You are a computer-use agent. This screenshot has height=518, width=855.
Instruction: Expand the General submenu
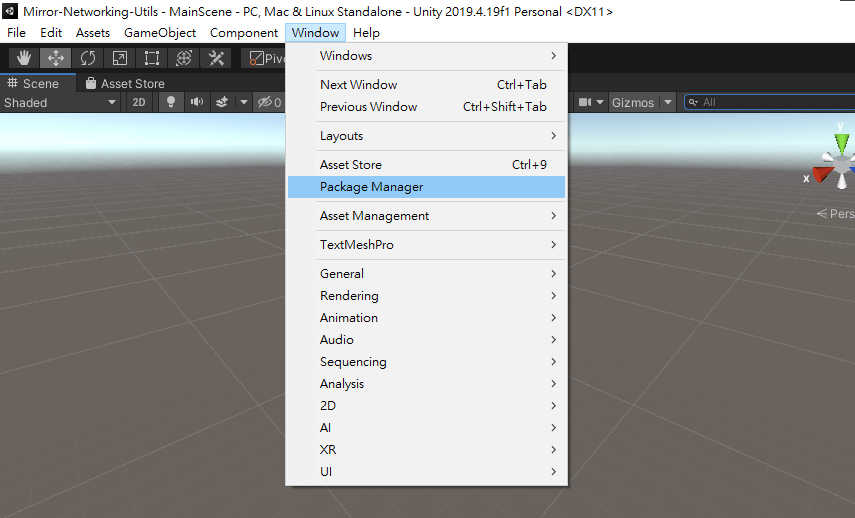pos(426,274)
